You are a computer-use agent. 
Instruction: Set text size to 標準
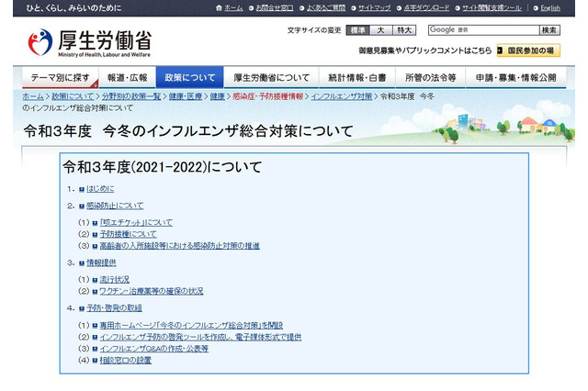point(357,30)
